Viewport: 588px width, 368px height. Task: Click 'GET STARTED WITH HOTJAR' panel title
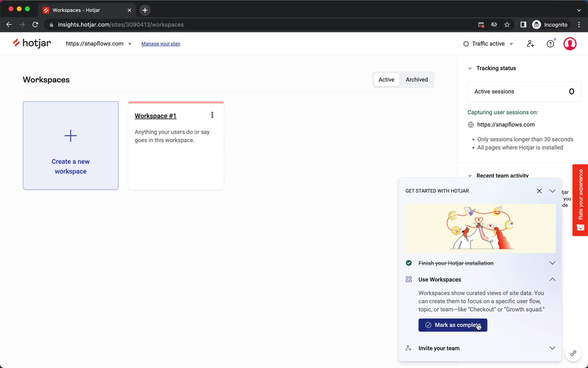[x=437, y=191]
